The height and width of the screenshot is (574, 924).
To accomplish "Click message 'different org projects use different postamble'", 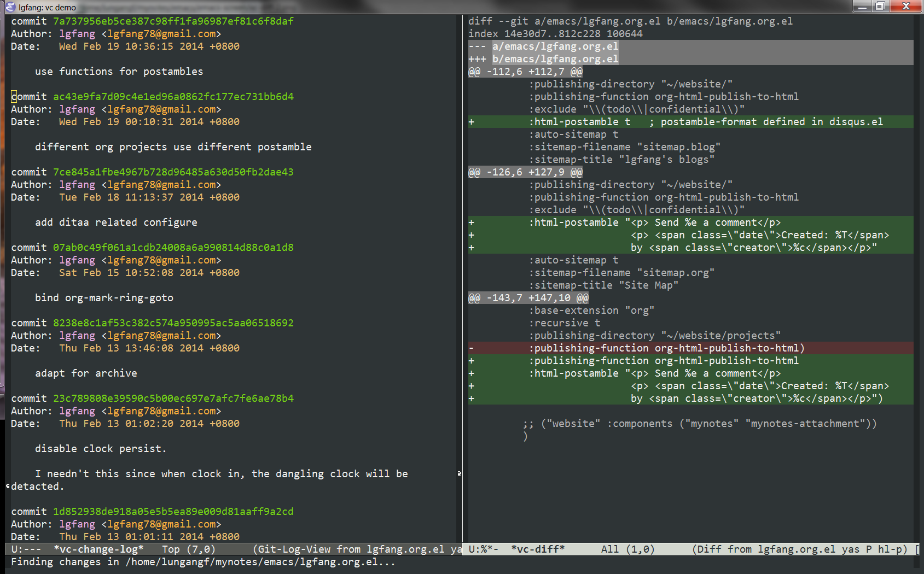I will pyautogui.click(x=173, y=147).
